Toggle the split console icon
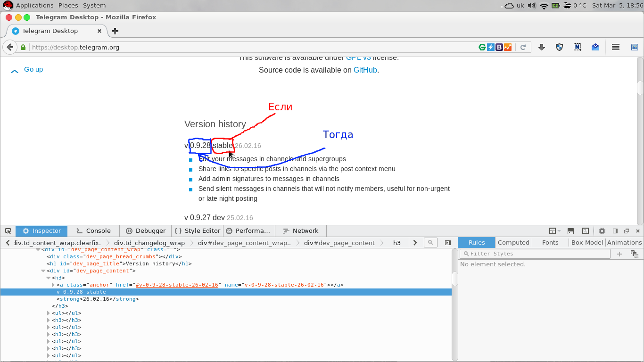Viewport: 644px width, 362px height. pos(570,231)
